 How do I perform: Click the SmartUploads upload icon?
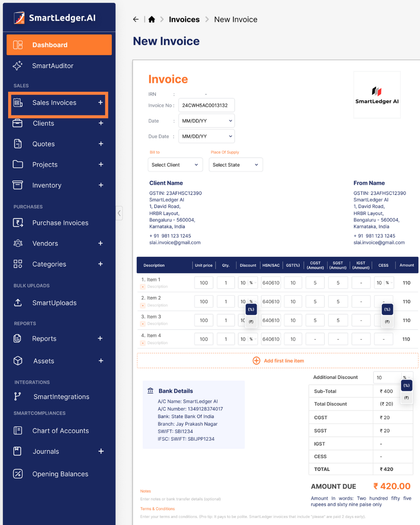(18, 303)
